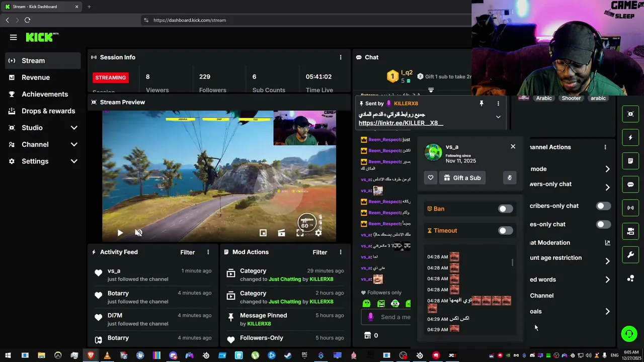644x362 pixels.
Task: Open a new browser tab
Action: [89, 7]
